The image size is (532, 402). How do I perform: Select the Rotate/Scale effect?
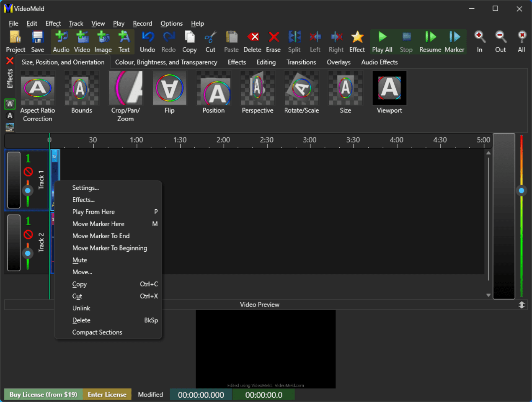[x=302, y=93]
